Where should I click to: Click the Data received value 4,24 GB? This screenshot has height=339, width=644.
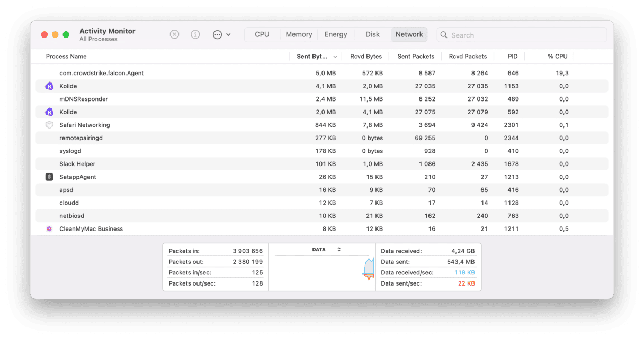pos(463,251)
